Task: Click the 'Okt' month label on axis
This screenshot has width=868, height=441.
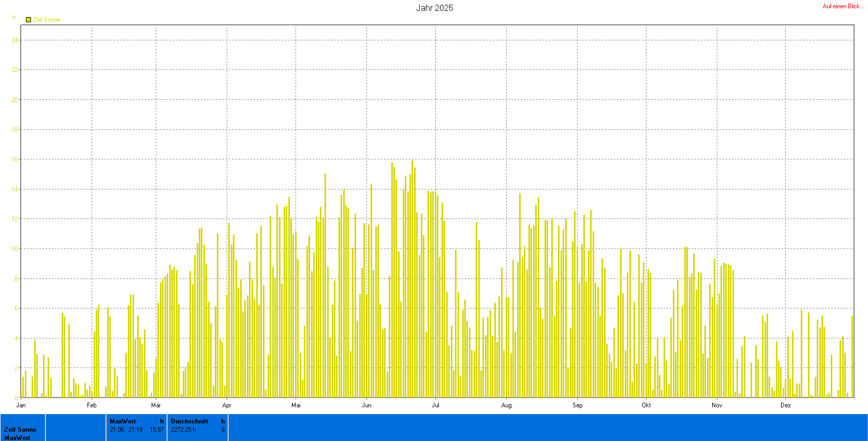Action: (x=646, y=405)
